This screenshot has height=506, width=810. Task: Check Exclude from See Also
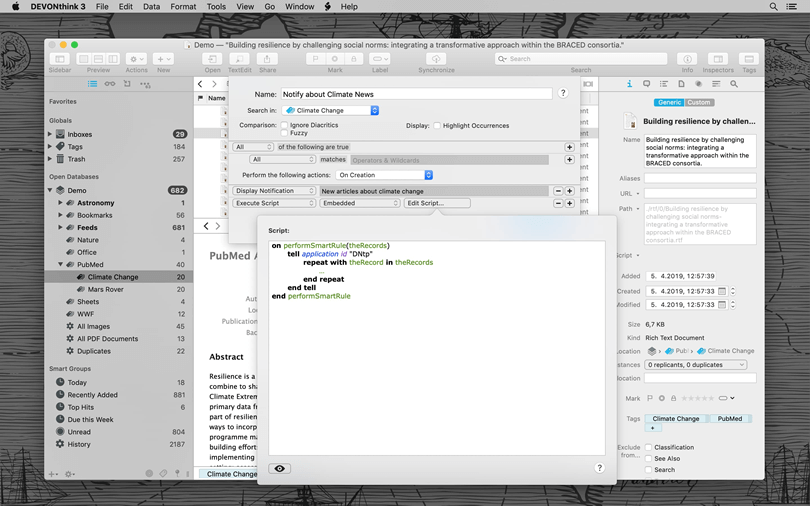(x=648, y=458)
